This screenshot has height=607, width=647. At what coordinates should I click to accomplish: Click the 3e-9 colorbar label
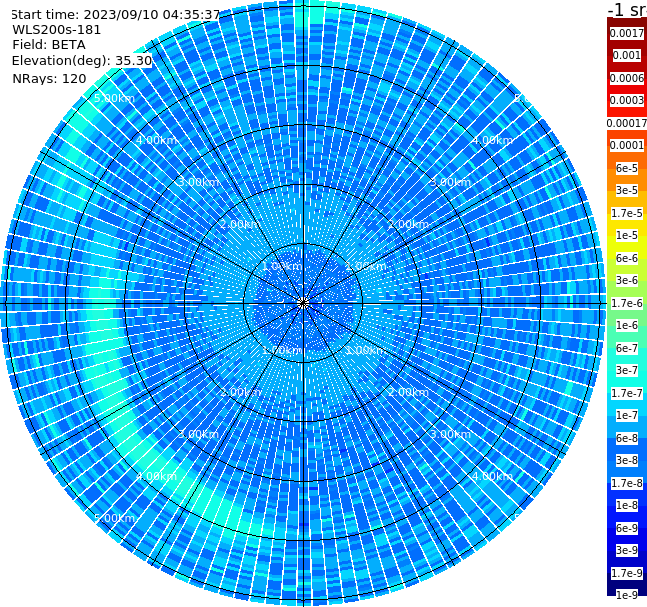click(627, 550)
